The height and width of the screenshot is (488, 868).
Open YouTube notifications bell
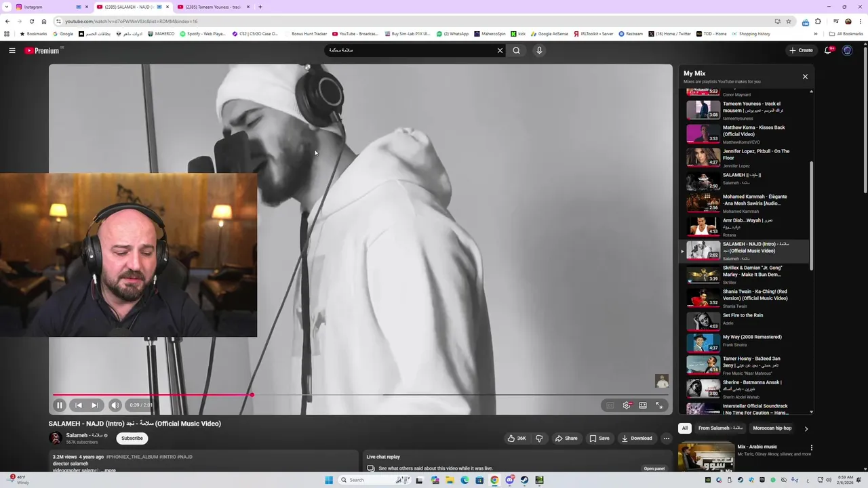[829, 50]
